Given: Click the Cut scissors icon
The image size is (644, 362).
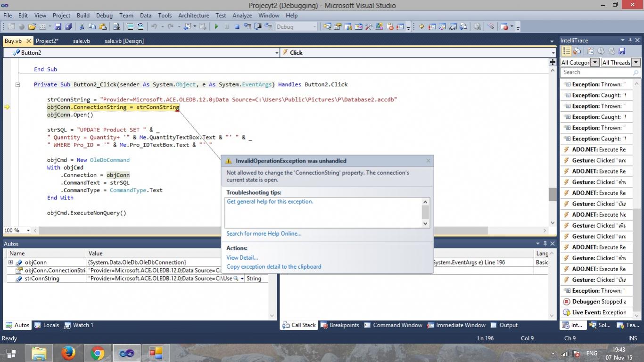Looking at the screenshot, I should pos(82,27).
